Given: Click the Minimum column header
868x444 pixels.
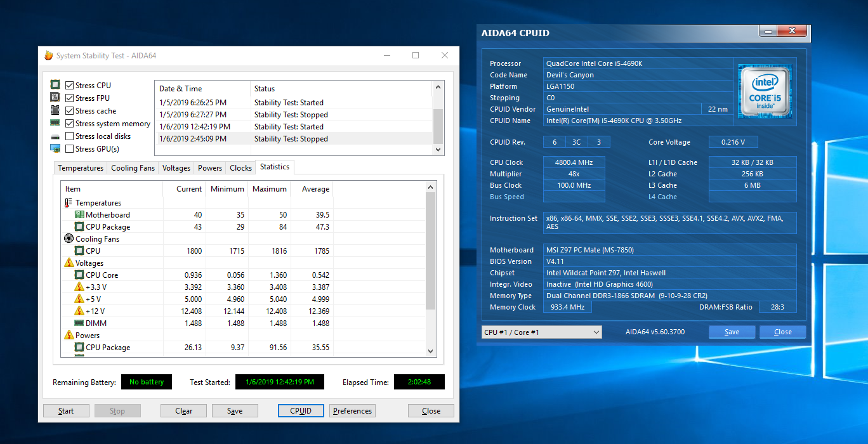Looking at the screenshot, I should click(x=227, y=189).
